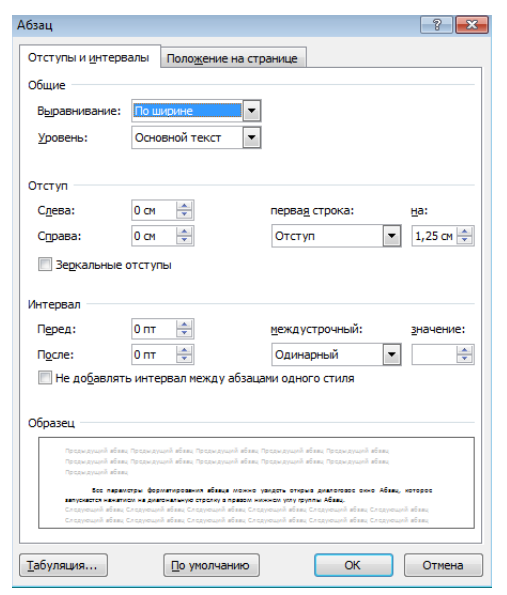Click the Справа indent input field
The image size is (507, 595).
154,236
